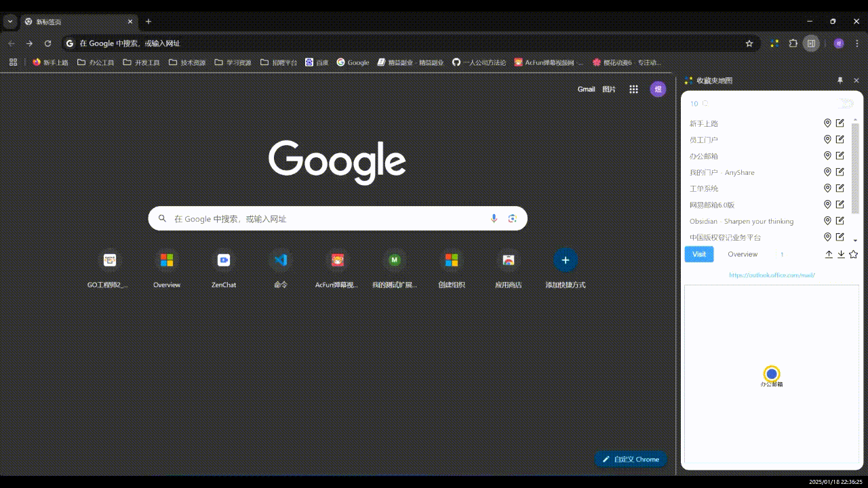Open the outlook.office.com/mail link
868x488 pixels.
coord(772,275)
